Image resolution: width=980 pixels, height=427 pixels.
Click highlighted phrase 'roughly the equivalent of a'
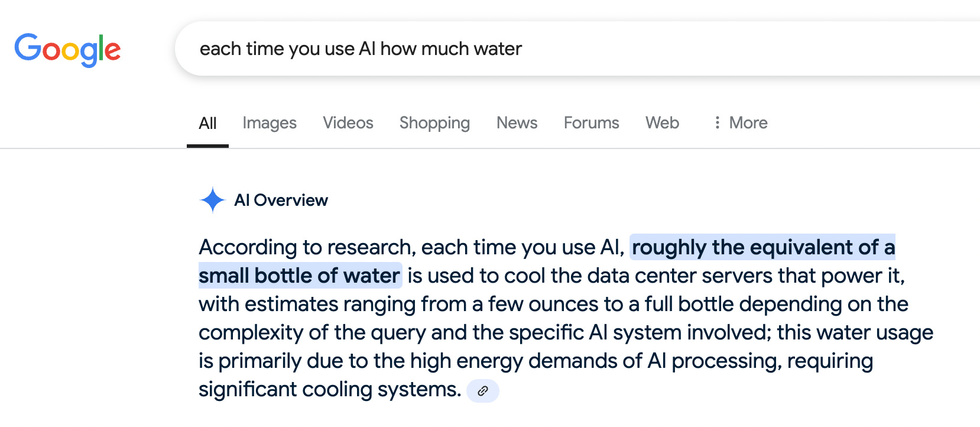763,247
